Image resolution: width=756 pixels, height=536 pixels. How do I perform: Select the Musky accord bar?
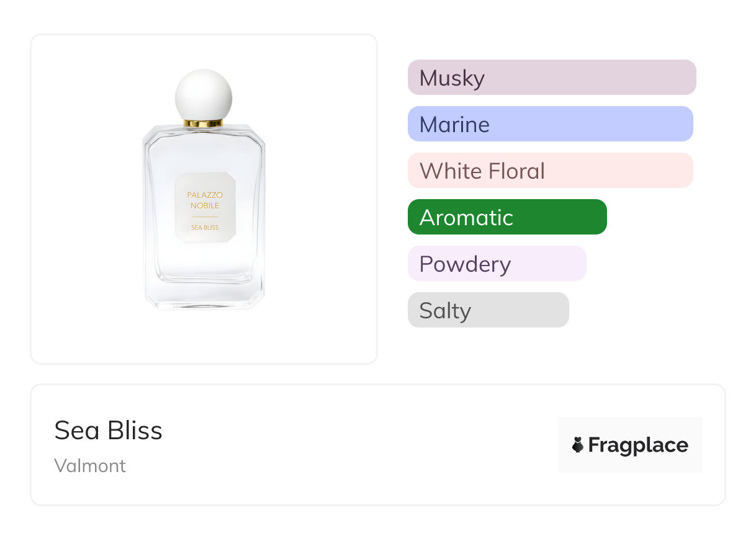pos(551,78)
